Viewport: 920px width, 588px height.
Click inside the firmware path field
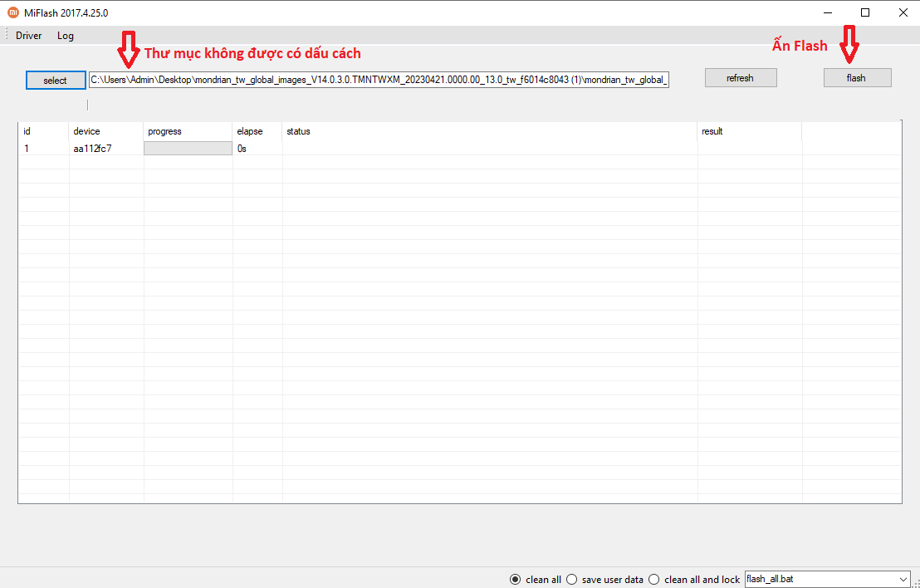pos(379,80)
